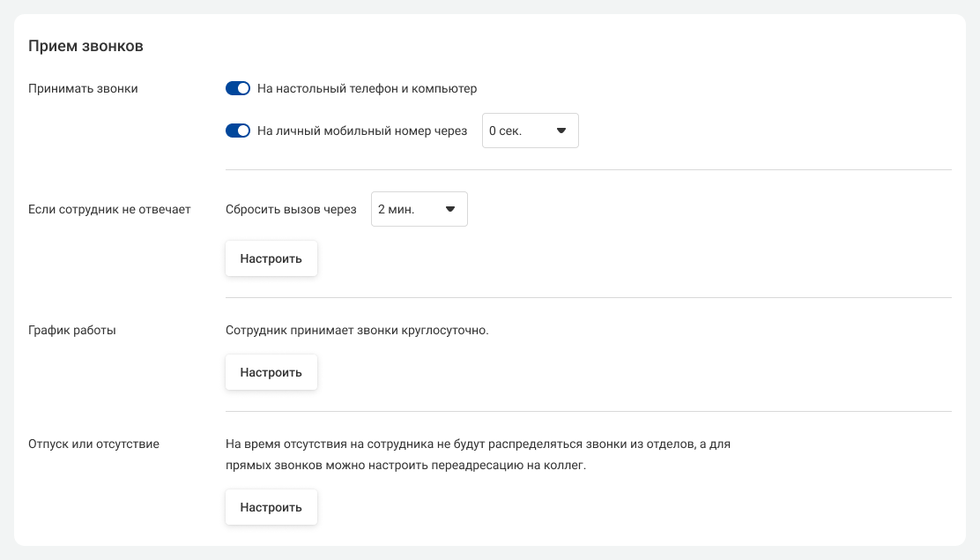Click the "Прием звонков" section heading
980x560 pixels.
tap(85, 46)
